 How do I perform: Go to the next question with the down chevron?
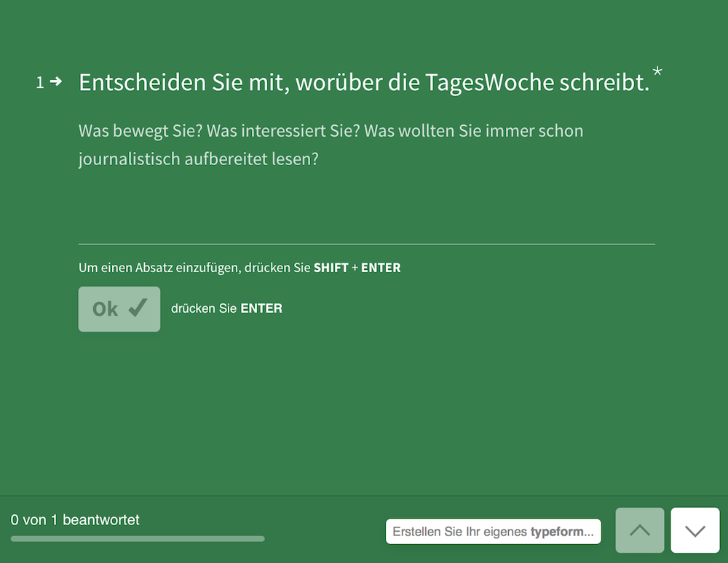click(695, 530)
